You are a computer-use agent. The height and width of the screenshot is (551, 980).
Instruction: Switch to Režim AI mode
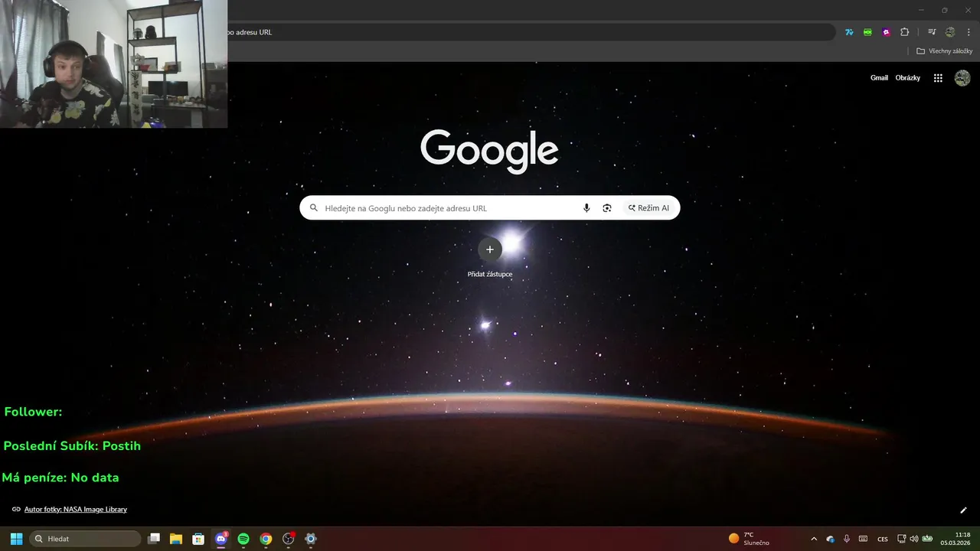coord(648,208)
